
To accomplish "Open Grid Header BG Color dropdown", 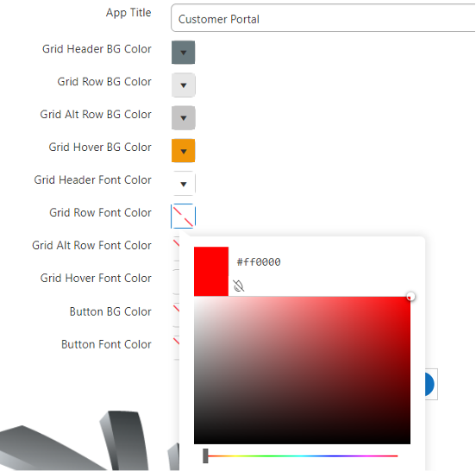I will 184,53.
